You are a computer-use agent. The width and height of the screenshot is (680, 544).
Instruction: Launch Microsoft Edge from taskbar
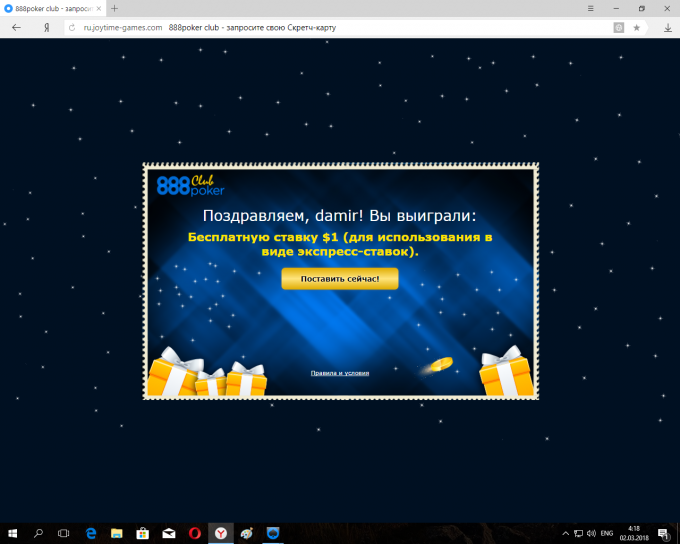pyautogui.click(x=91, y=533)
